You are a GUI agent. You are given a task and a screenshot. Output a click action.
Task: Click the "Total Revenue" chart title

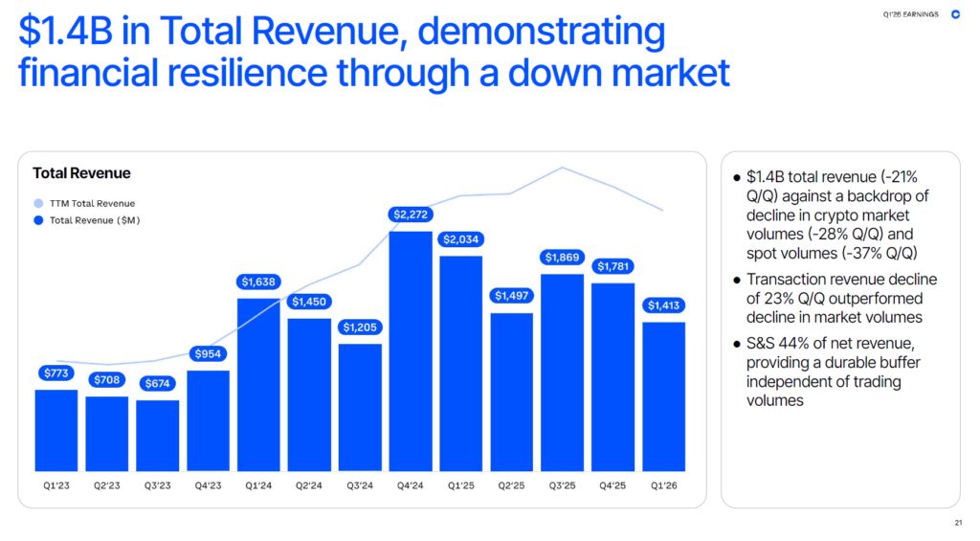81,173
